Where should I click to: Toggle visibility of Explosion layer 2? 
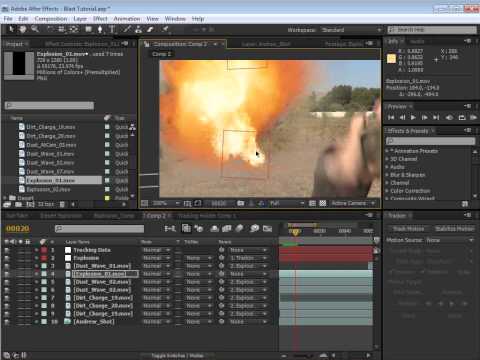pos(7,258)
